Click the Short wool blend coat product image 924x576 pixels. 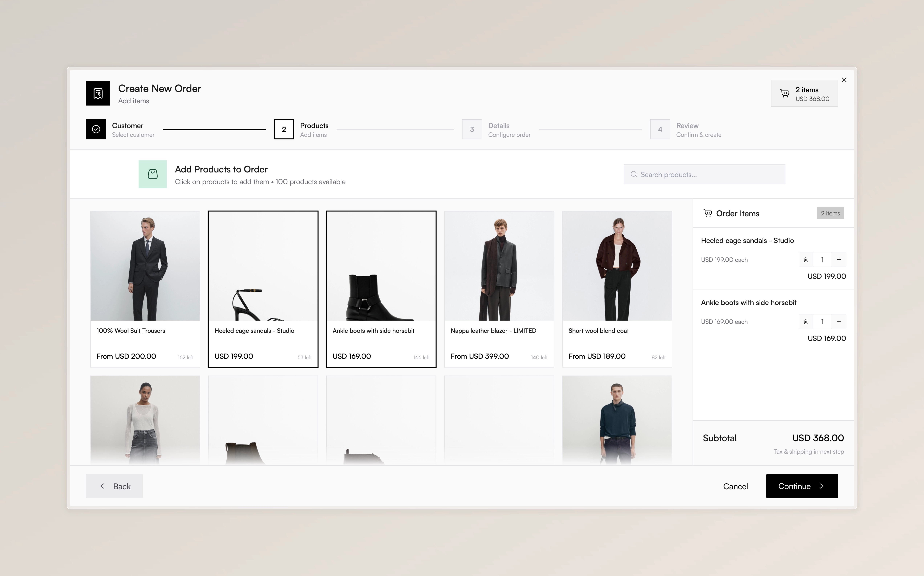pos(617,266)
